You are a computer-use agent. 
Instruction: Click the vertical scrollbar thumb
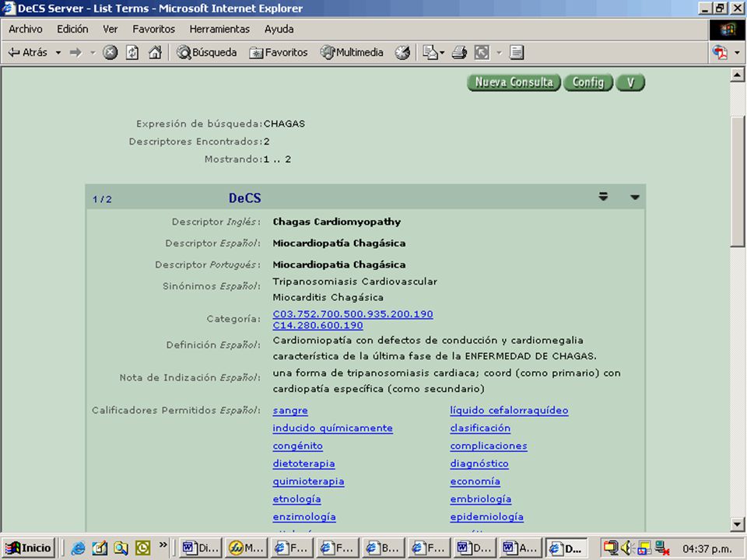[737, 181]
